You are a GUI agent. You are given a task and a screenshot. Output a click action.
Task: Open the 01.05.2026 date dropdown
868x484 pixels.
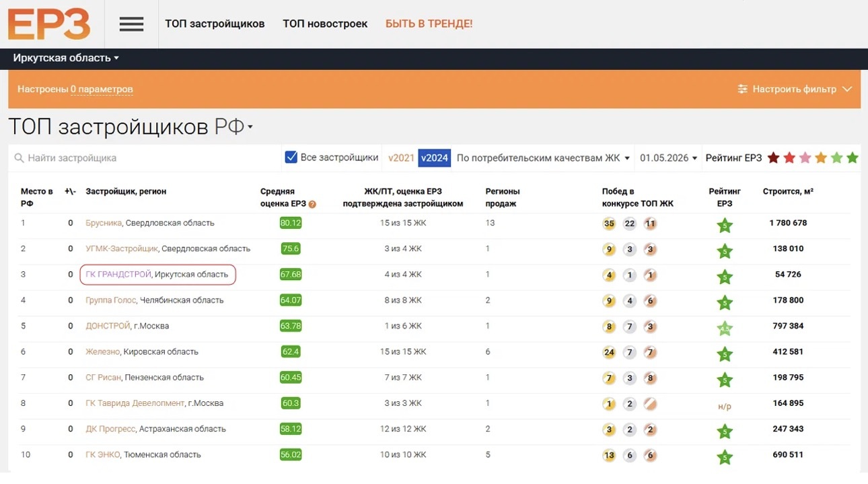669,158
